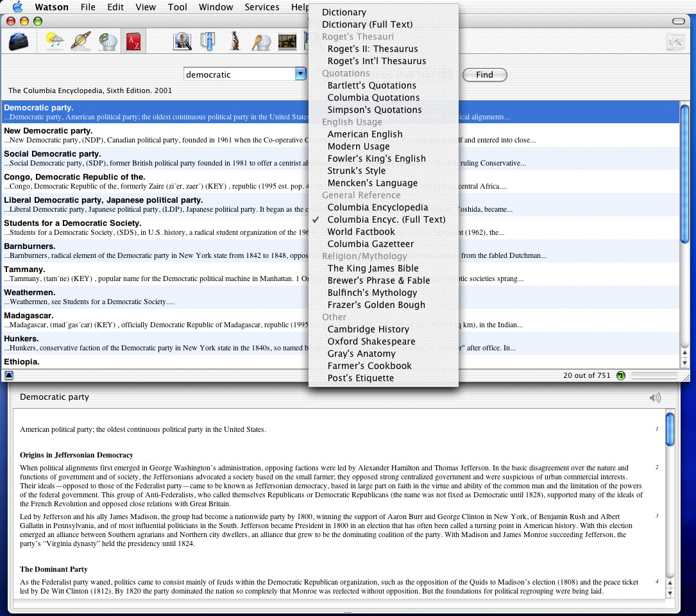
Task: Open the Watson application menu
Action: pos(51,7)
